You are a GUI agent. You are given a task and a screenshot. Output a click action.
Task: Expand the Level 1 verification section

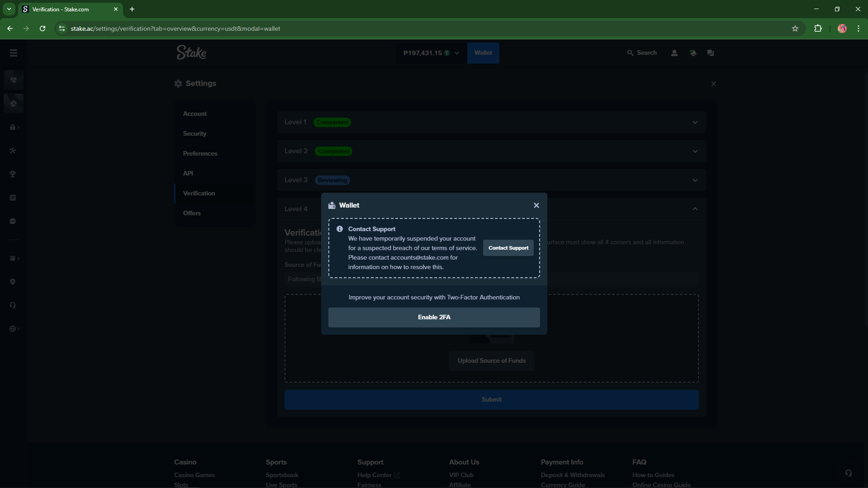coord(492,122)
